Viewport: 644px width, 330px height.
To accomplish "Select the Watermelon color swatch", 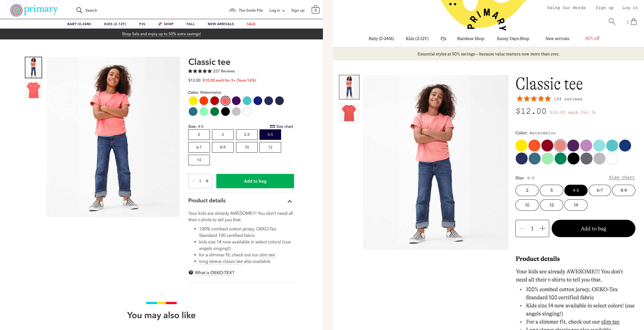I will pyautogui.click(x=225, y=100).
